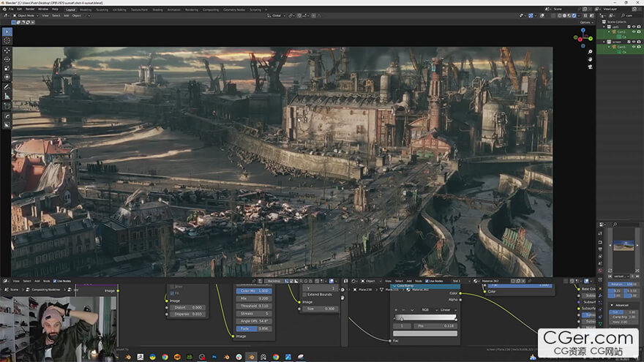644x362 pixels.
Task: Adjust the Fade 0.896 slider
Action: click(x=254, y=329)
